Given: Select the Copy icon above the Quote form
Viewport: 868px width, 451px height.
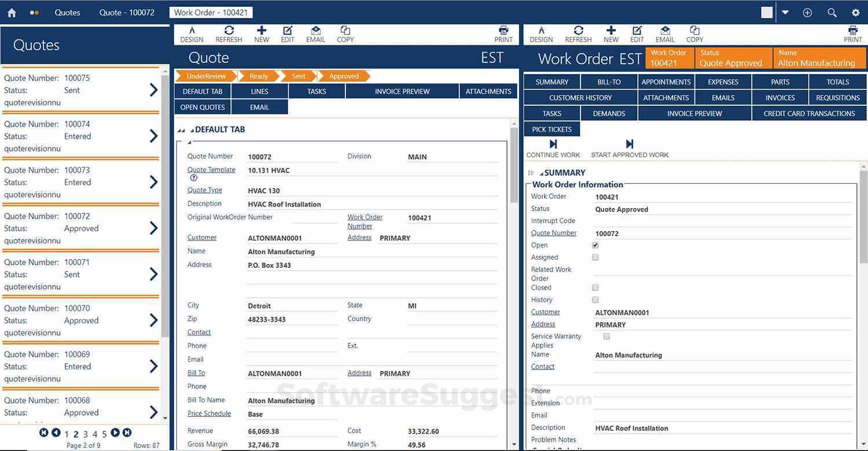Looking at the screenshot, I should click(345, 33).
